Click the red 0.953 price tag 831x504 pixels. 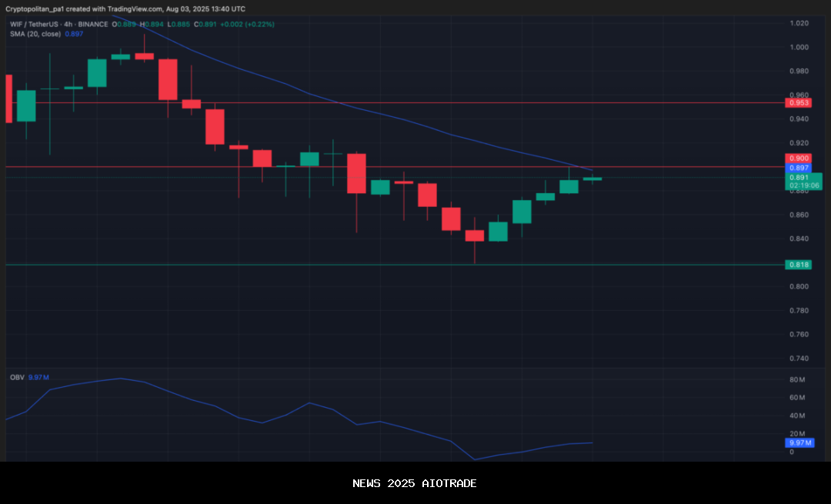798,102
